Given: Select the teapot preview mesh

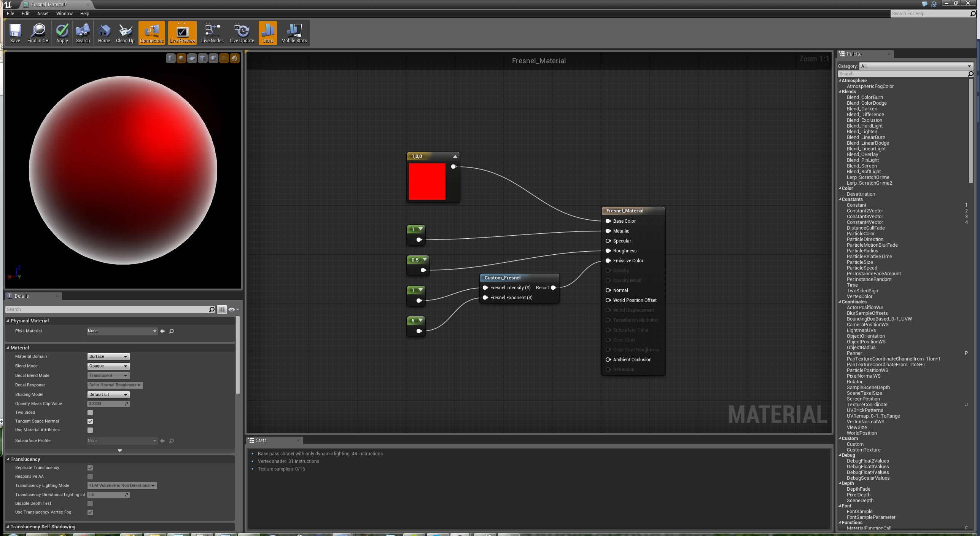Looking at the screenshot, I should pos(213,59).
